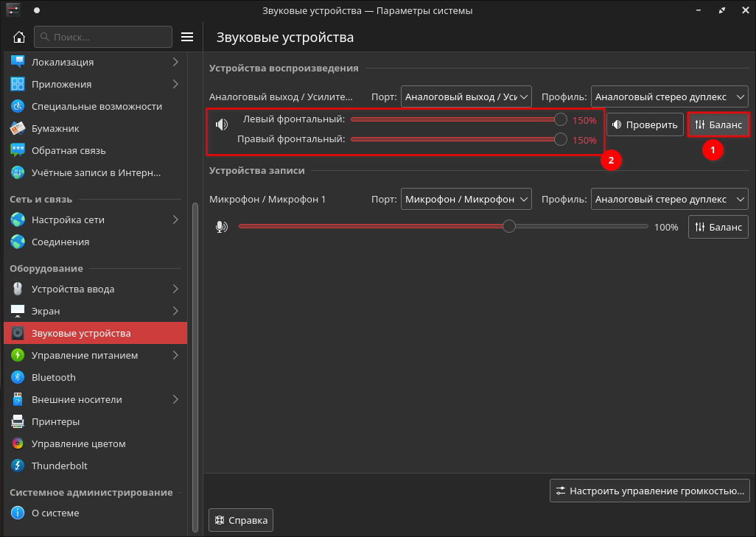Open the hamburger menu next to search

187,37
